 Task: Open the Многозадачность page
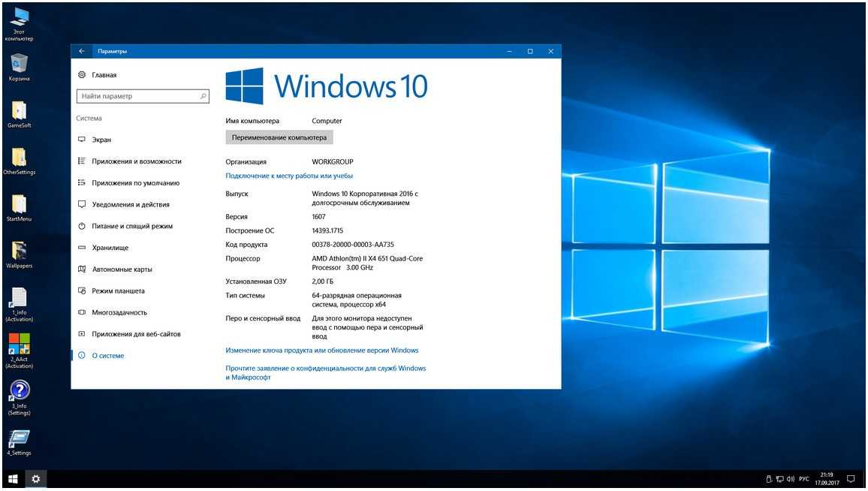[119, 312]
